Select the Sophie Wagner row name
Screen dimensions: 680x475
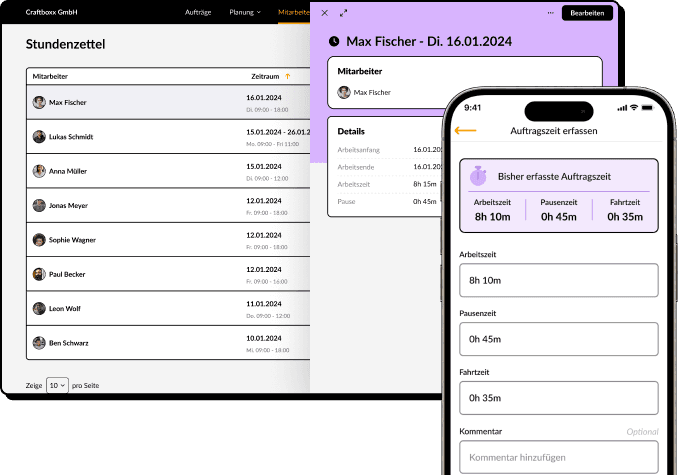pos(72,240)
